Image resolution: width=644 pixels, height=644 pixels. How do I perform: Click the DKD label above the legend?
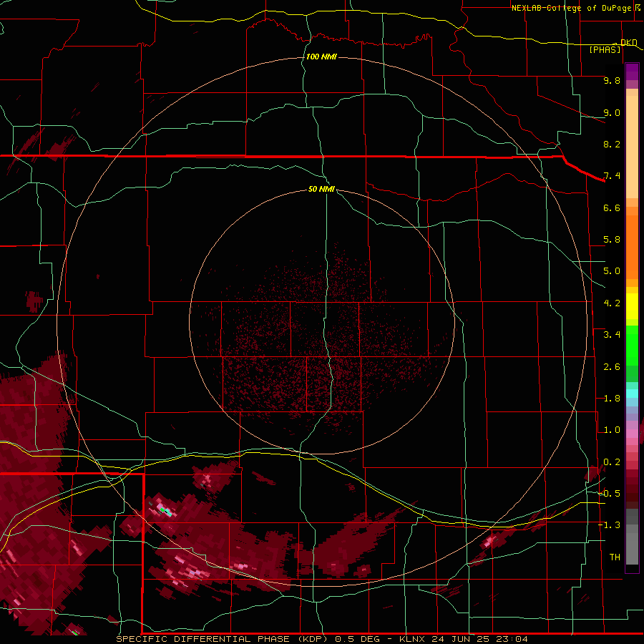tap(628, 42)
